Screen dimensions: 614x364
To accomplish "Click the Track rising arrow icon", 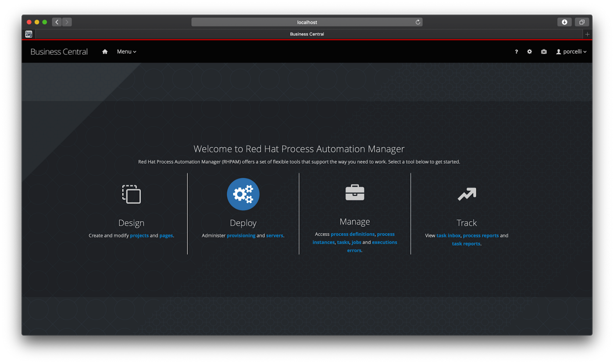I will tap(467, 194).
